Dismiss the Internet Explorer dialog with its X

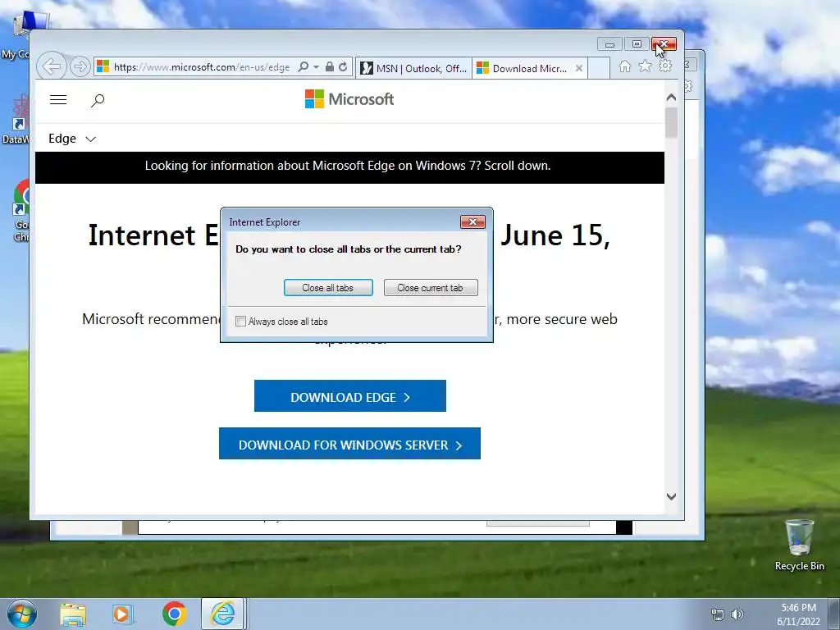[x=472, y=221]
